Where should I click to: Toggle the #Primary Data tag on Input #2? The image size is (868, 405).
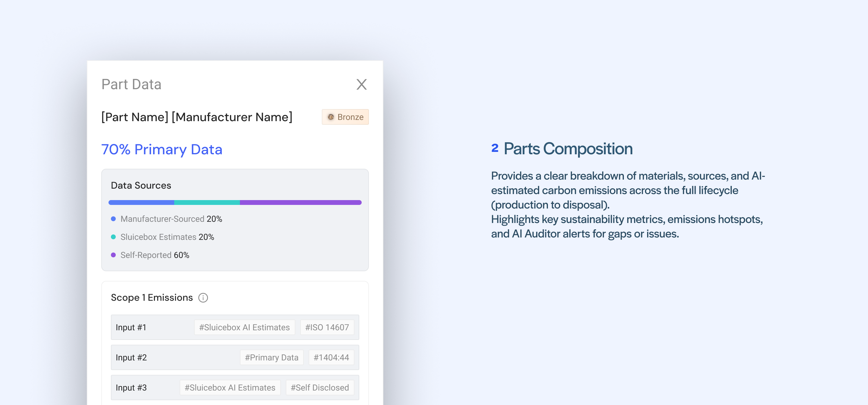click(x=272, y=357)
